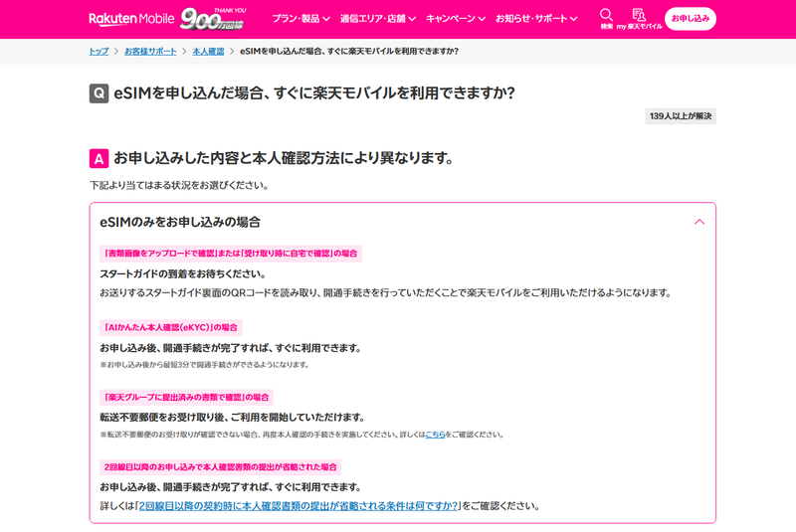This screenshot has width=796, height=532.
Task: Expand the プラン・製品 dropdown menu
Action: point(300,19)
